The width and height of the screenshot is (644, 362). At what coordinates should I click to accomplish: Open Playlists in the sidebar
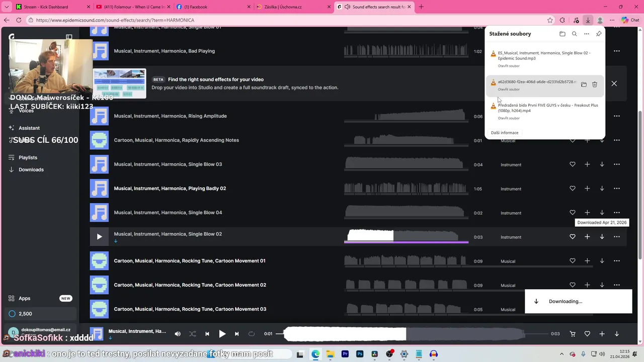pos(28,157)
